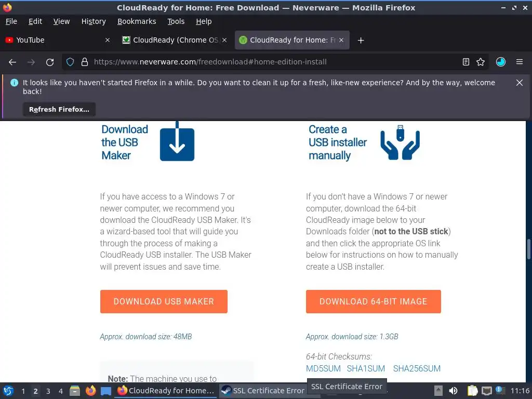Open the History menu
Viewport: 532px width, 399px height.
tap(94, 21)
